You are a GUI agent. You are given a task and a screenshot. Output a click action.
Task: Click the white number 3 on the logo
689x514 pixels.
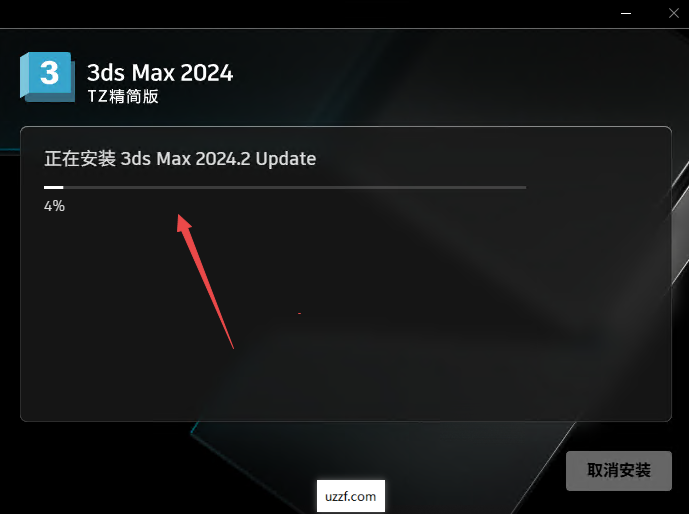49,72
